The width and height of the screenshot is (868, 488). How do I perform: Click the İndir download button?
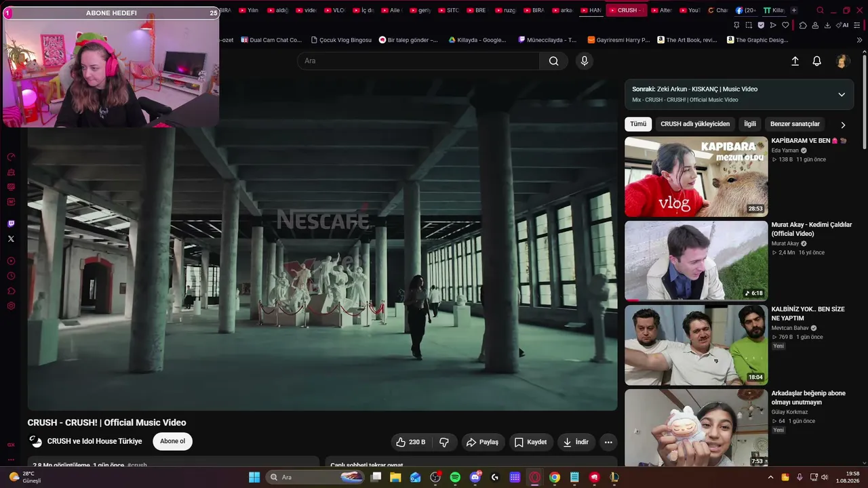[576, 442]
